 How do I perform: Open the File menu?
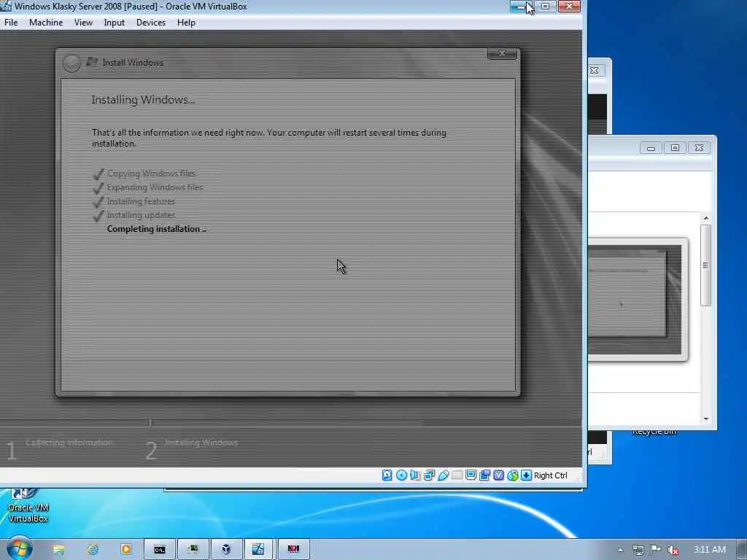point(10,23)
